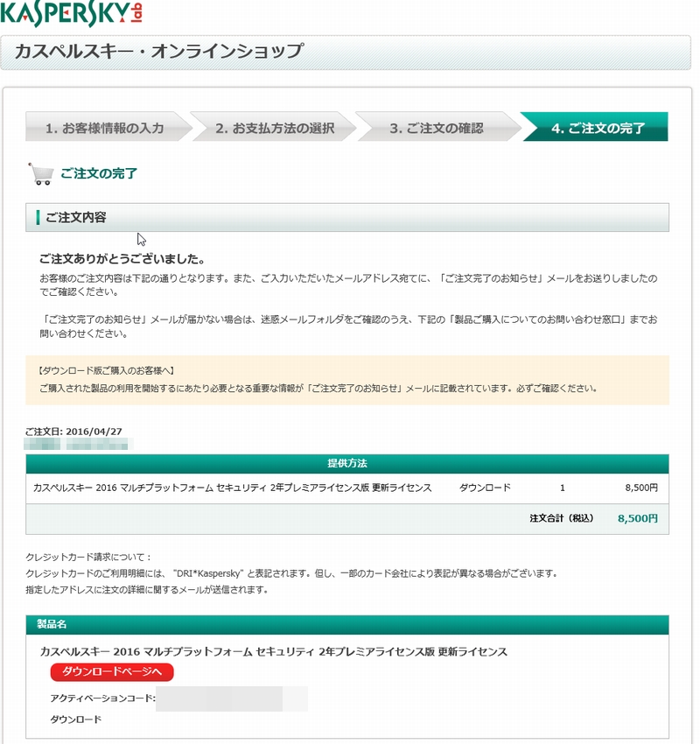This screenshot has height=744, width=700.
Task: Click the order date 2016/04/27
Action: (x=94, y=432)
